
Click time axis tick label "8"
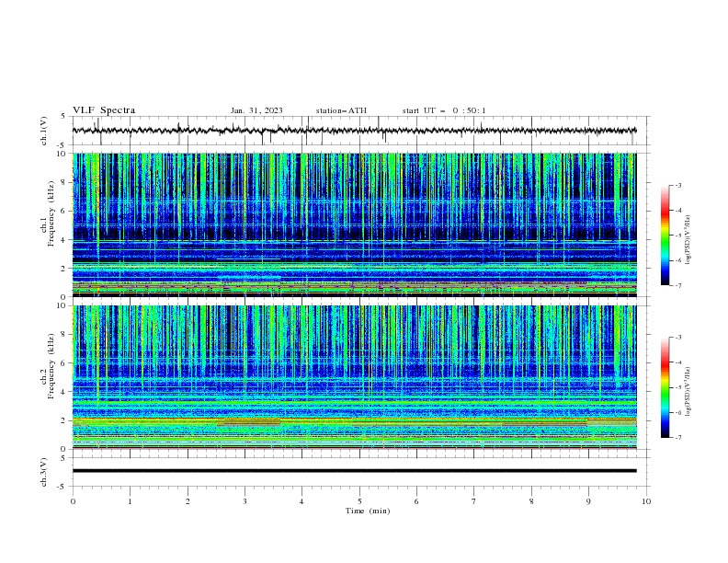tap(531, 501)
